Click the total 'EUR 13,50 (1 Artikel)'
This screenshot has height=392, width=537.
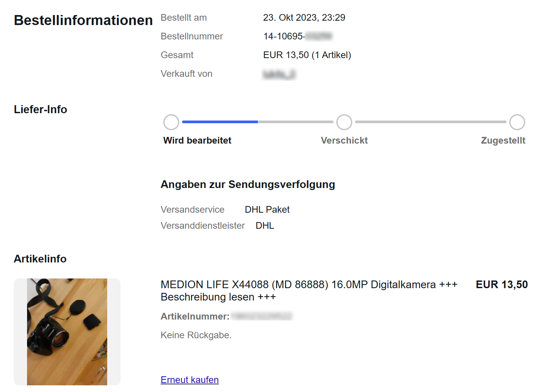pos(307,55)
